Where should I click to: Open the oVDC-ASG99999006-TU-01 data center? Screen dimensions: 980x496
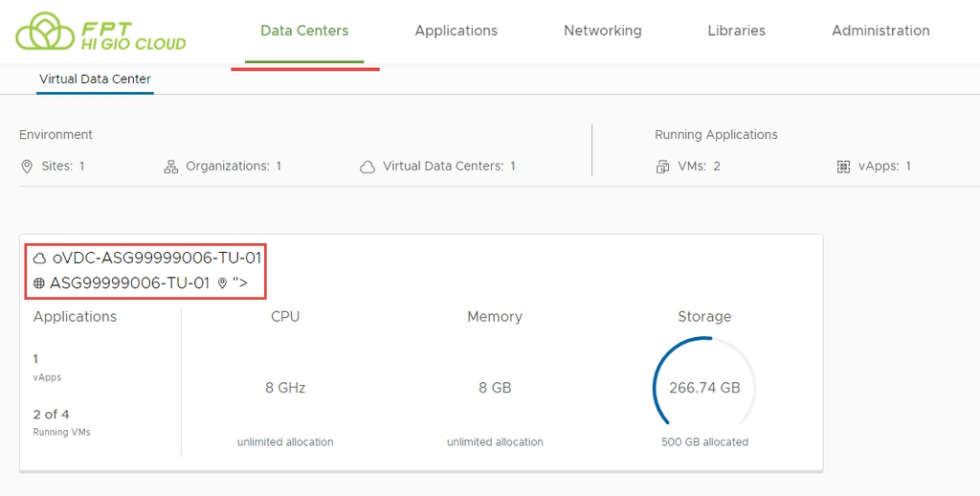pyautogui.click(x=157, y=258)
